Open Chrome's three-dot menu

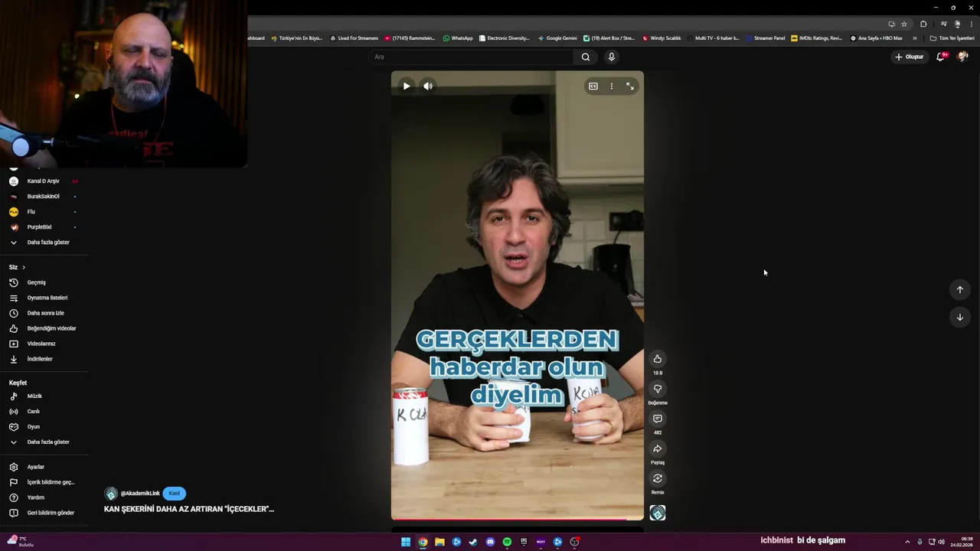click(x=971, y=24)
